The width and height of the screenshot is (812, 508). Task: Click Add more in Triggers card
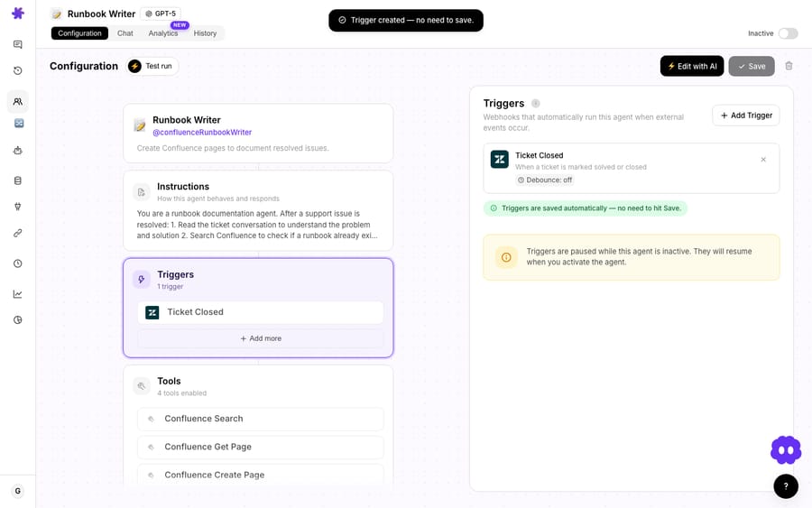tap(261, 338)
